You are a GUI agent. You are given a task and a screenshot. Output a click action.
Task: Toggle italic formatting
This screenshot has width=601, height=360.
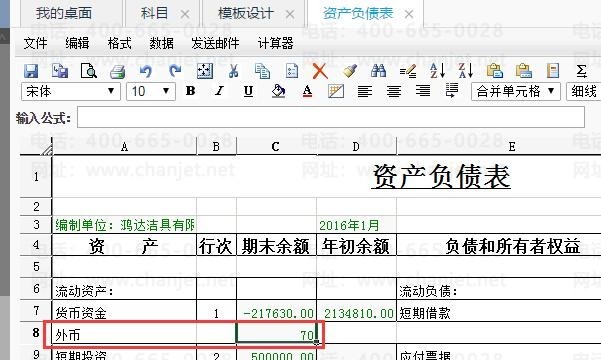pyautogui.click(x=219, y=91)
